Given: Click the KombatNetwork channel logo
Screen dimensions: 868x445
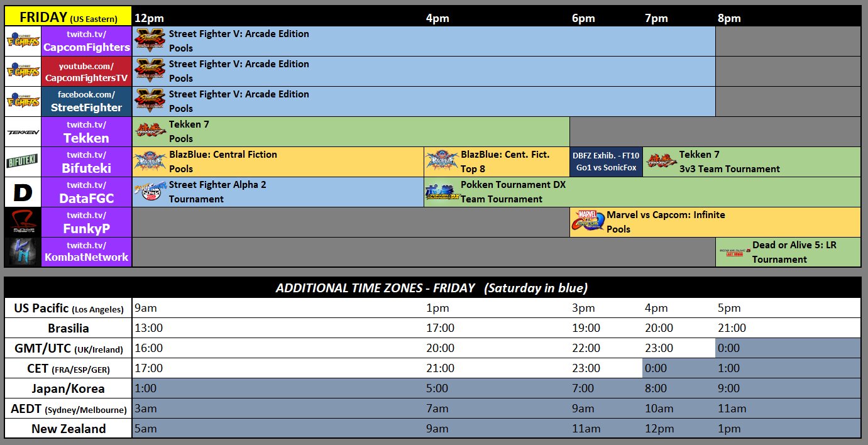Looking at the screenshot, I should point(22,252).
